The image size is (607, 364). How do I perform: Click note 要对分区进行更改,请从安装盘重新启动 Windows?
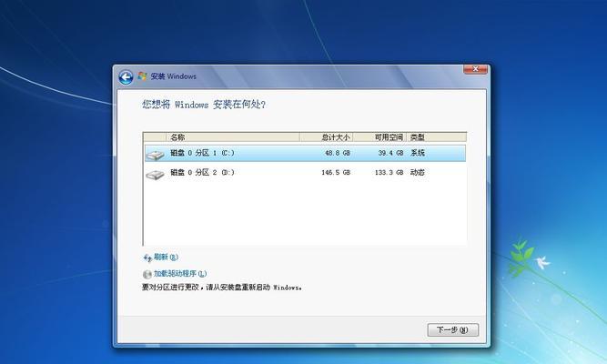[x=222, y=288]
